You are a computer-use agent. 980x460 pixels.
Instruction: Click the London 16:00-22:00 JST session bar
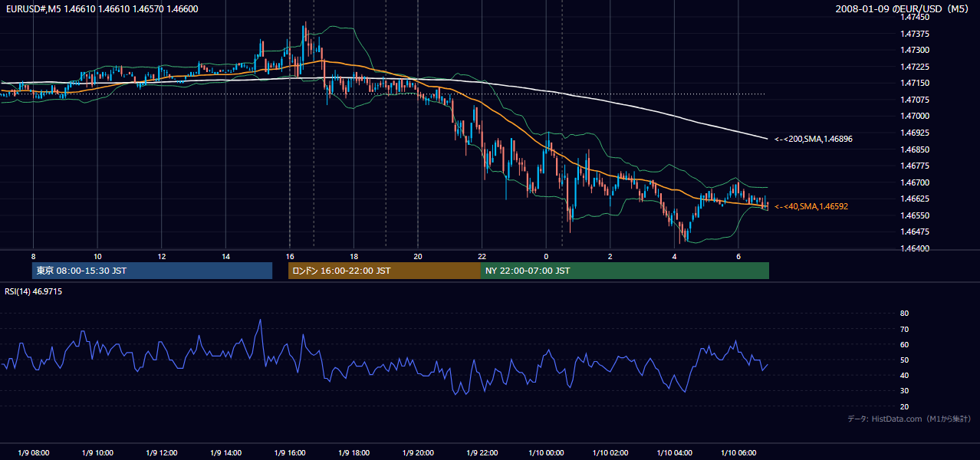point(384,271)
